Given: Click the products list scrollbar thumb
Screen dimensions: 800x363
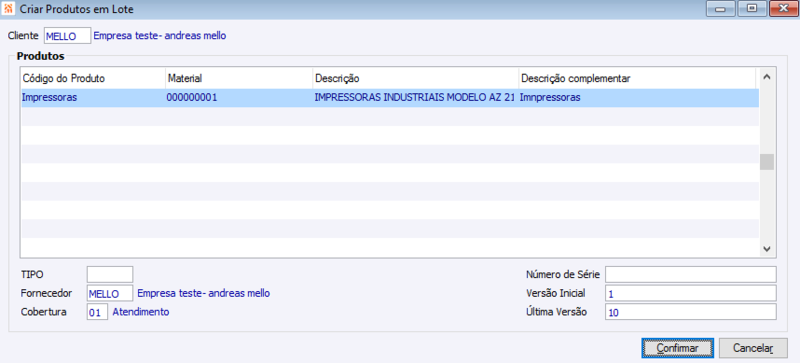Looking at the screenshot, I should (767, 162).
